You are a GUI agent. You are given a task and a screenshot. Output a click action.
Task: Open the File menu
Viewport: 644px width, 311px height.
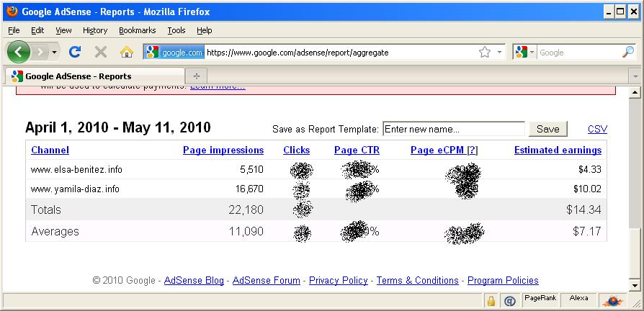14,30
